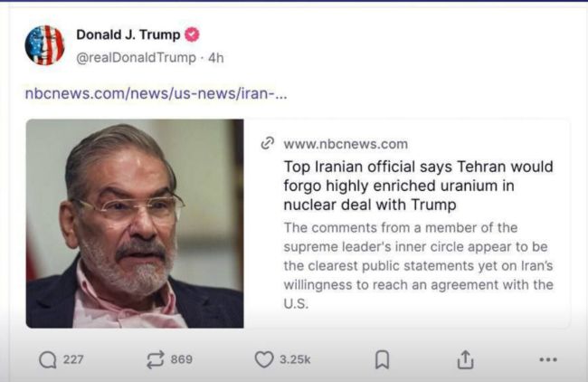This screenshot has height=382, width=588.
Task: Bookmark this post
Action: click(382, 359)
